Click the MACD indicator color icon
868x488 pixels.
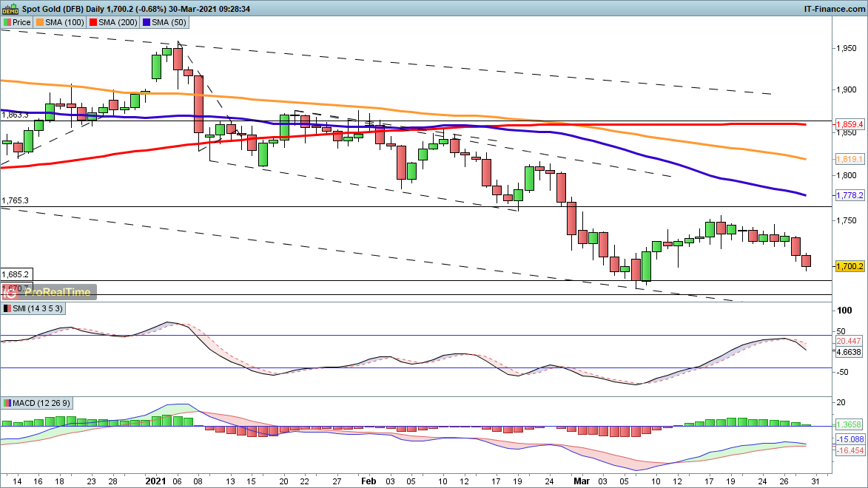[x=7, y=403]
